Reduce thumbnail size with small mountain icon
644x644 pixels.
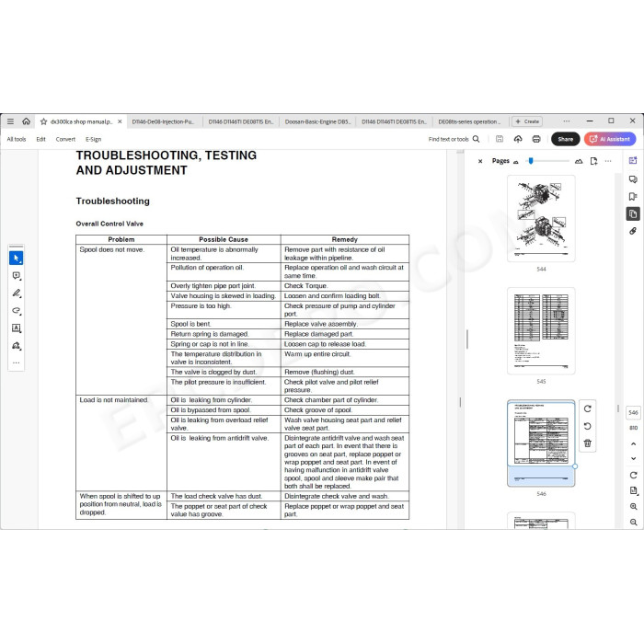[516, 162]
